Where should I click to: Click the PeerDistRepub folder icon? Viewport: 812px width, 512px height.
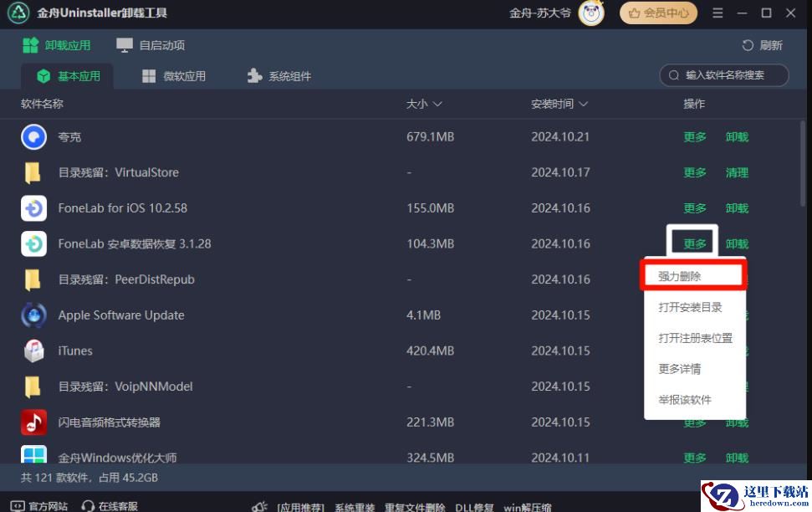point(33,279)
